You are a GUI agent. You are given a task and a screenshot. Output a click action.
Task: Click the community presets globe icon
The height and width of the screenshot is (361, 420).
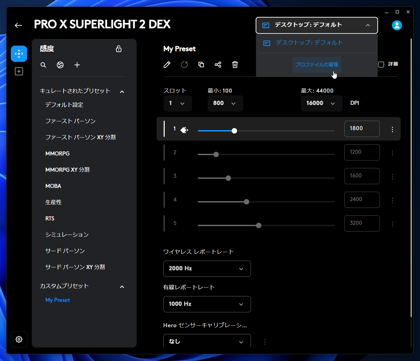click(x=60, y=65)
